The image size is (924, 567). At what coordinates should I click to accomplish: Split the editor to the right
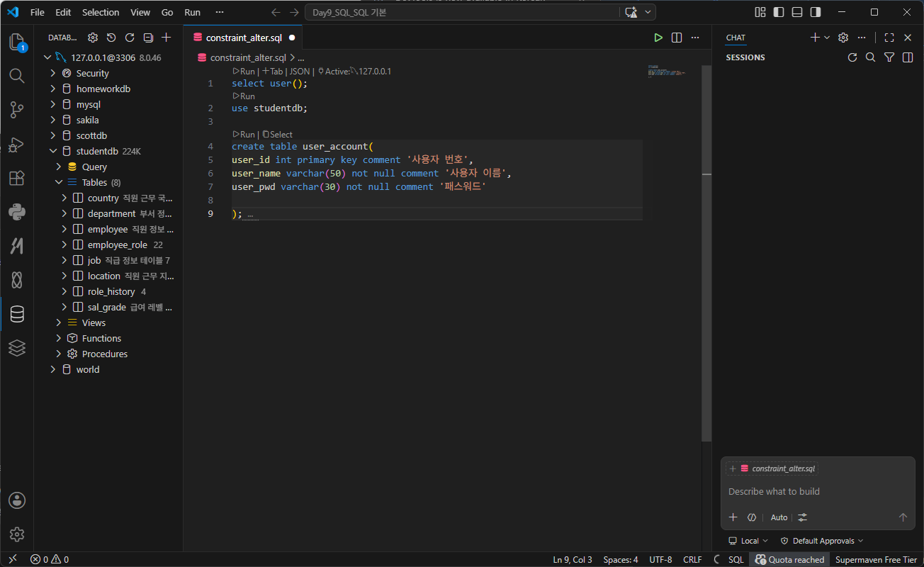tap(677, 38)
